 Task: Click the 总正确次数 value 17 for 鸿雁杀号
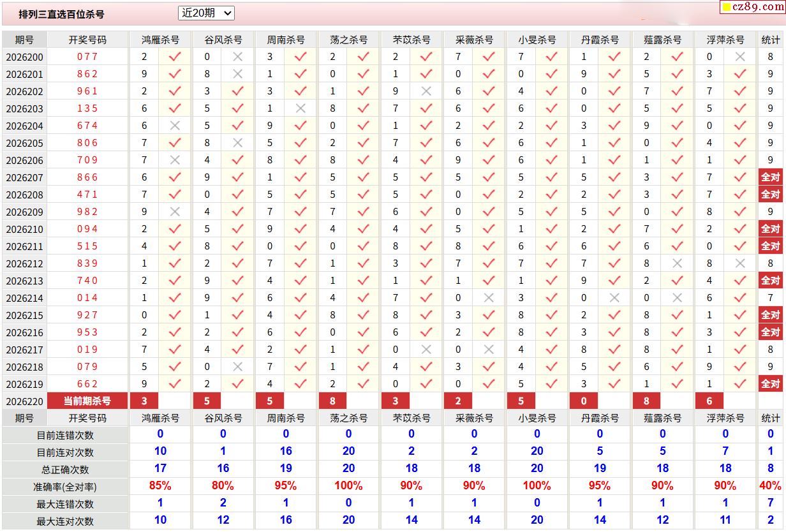(160, 469)
